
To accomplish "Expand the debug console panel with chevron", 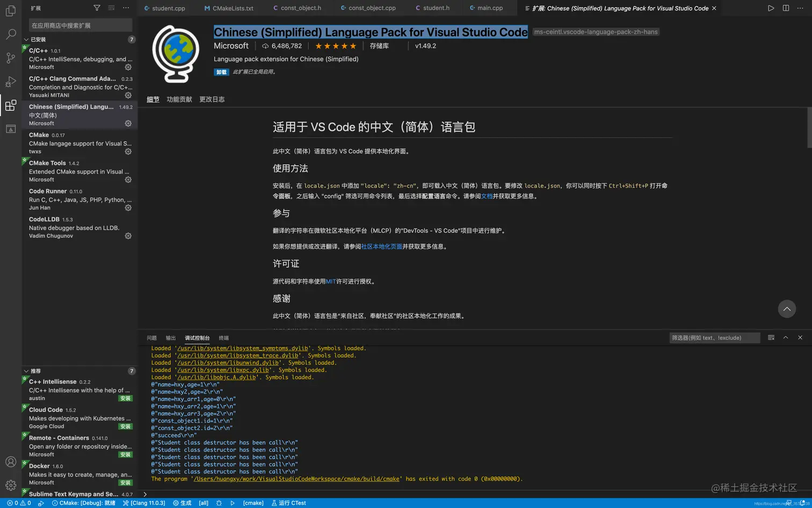I will pos(786,338).
